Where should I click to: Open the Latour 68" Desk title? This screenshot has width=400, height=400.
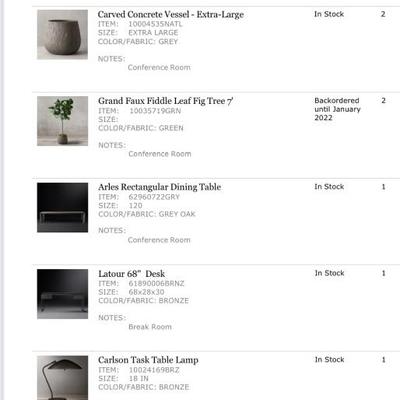click(131, 274)
